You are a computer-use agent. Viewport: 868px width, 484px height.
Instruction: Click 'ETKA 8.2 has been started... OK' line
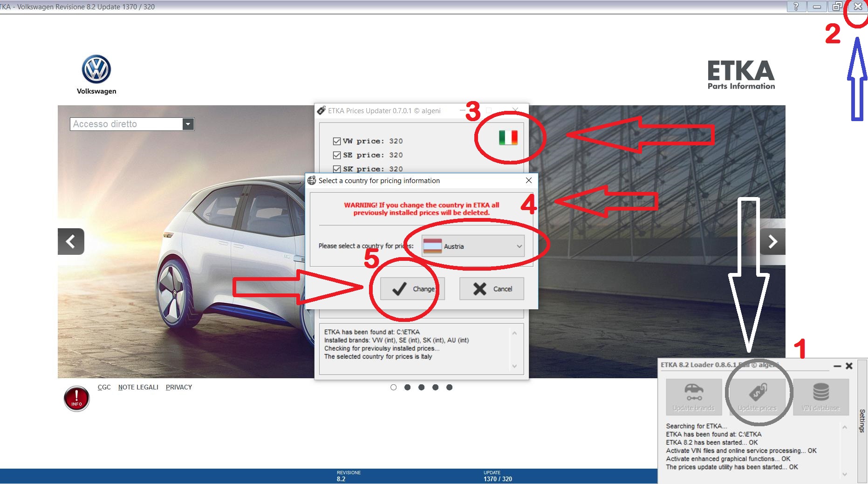(x=712, y=443)
